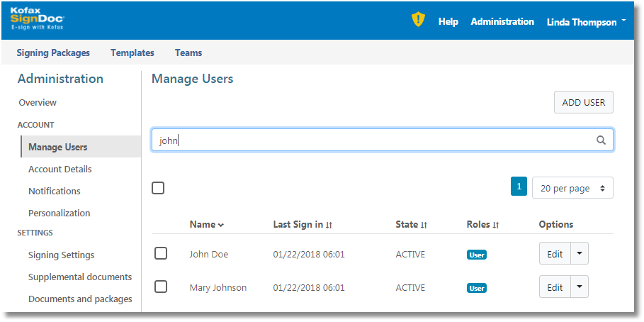The width and height of the screenshot is (644, 322).
Task: Click John Doe's User role badge
Action: pyautogui.click(x=477, y=255)
